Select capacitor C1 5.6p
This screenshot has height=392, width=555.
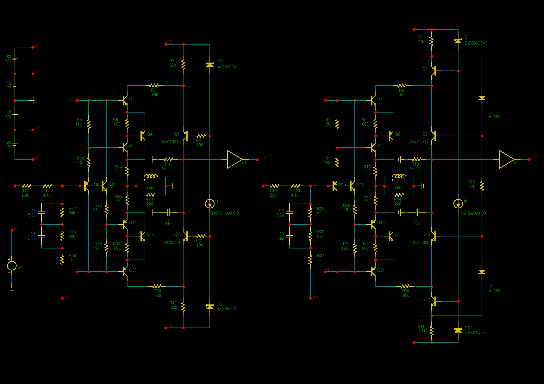41,212
